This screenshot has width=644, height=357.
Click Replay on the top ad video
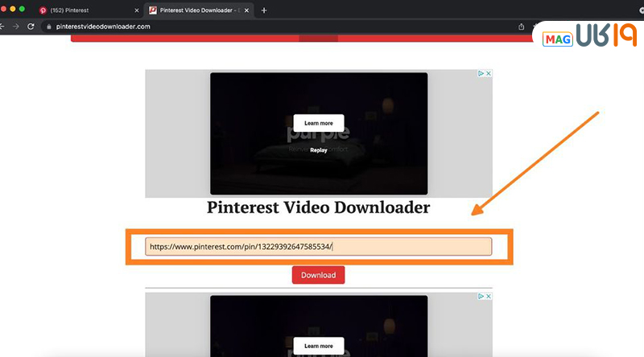click(x=319, y=150)
